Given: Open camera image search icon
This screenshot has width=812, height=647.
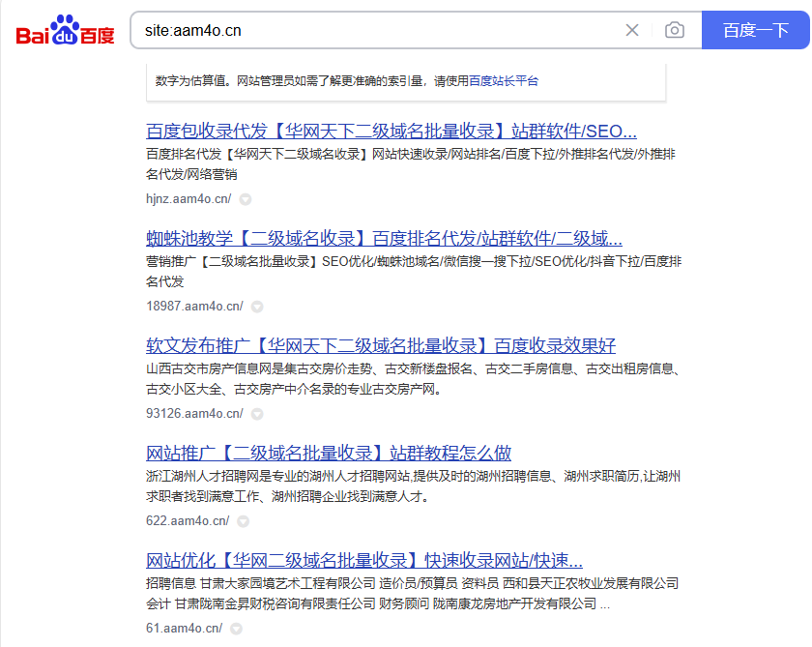Looking at the screenshot, I should tap(675, 30).
